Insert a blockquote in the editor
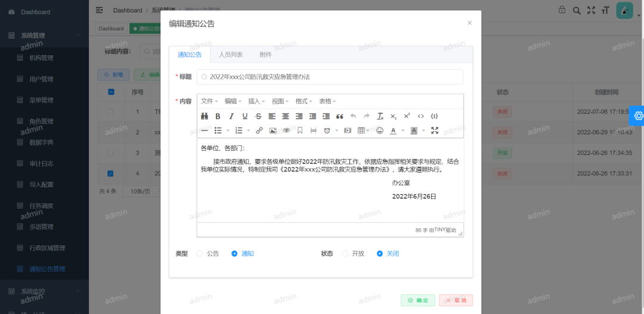This screenshot has width=644, height=314. (340, 116)
